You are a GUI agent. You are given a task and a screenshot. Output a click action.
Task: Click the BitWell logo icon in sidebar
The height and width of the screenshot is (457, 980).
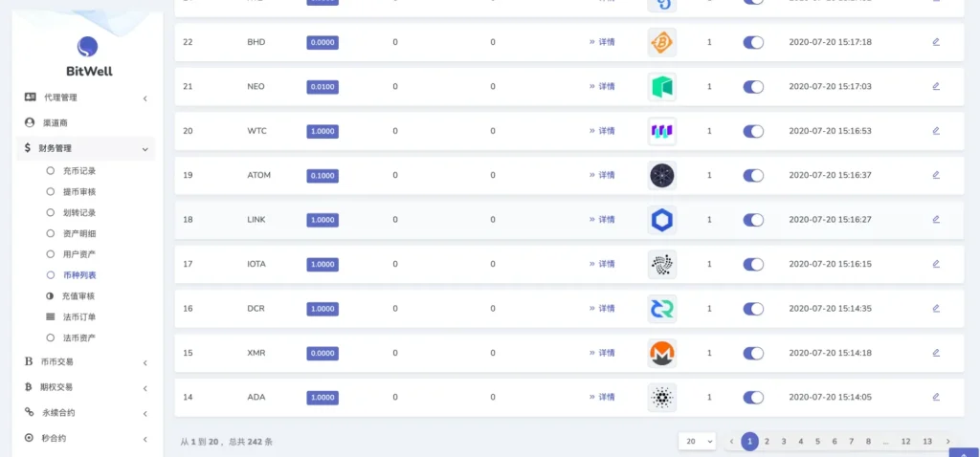[x=87, y=47]
